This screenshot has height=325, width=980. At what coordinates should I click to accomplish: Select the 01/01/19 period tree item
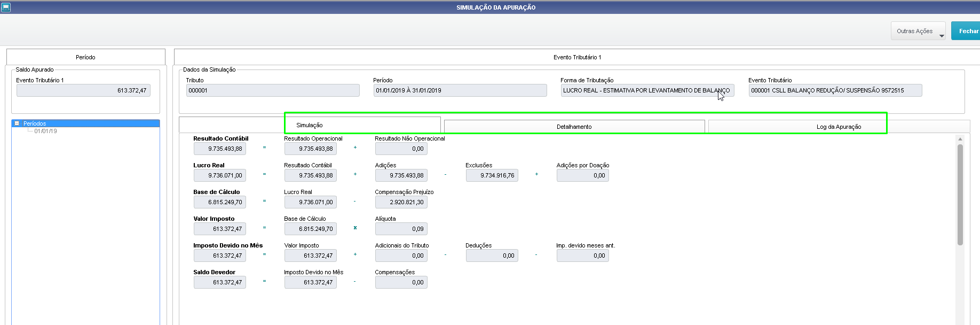point(45,131)
